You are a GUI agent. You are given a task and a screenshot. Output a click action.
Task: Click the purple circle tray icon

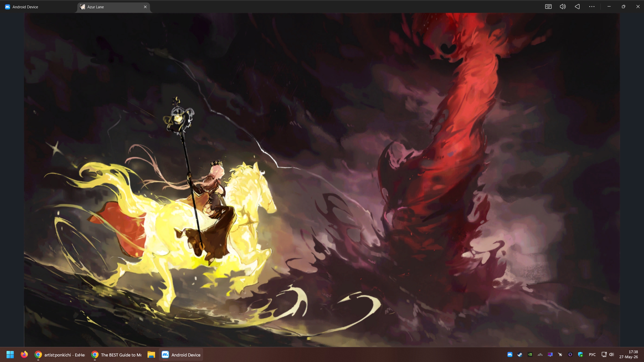[570, 355]
